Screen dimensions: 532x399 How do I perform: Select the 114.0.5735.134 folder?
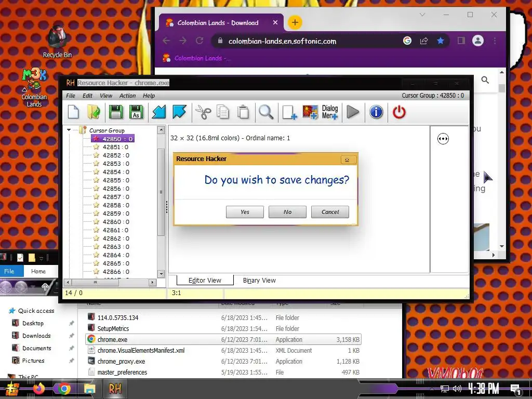pos(223,317)
